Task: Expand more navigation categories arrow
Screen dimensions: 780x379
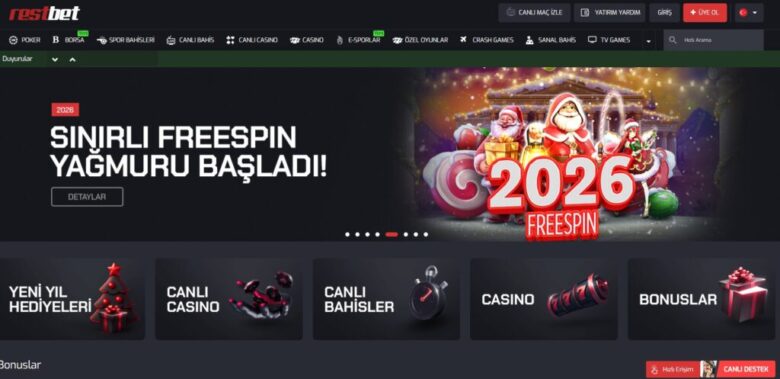Action: point(648,41)
